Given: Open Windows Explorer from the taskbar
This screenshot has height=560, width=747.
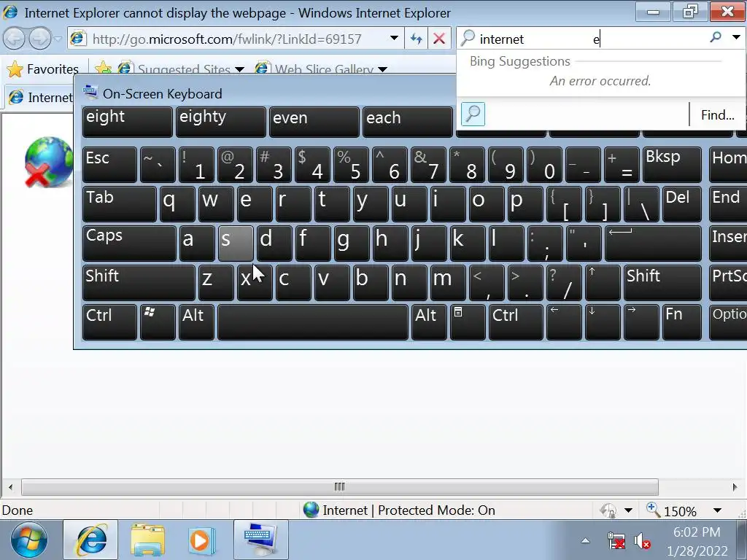Looking at the screenshot, I should (147, 540).
